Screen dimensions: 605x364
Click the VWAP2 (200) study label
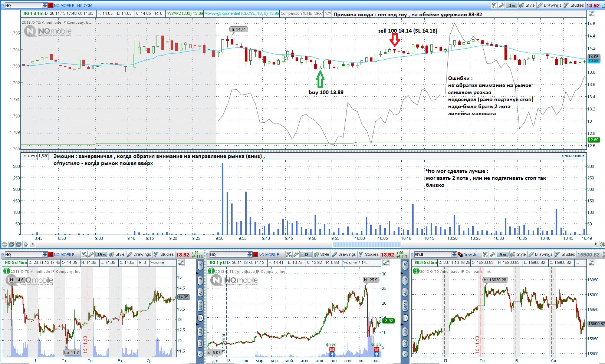click(179, 13)
